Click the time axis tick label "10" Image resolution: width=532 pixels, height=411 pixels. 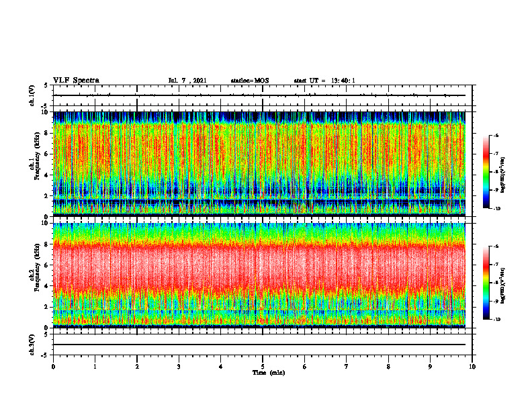[472, 367]
